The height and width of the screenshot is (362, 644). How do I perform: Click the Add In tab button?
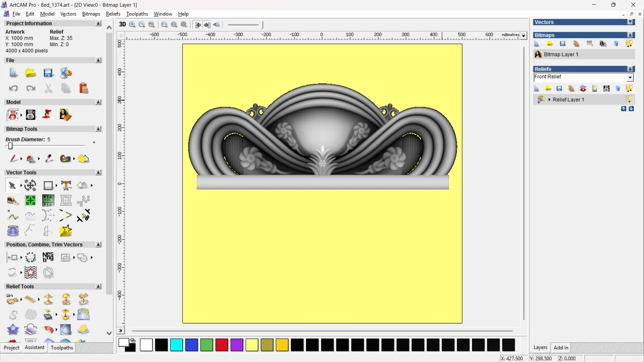(561, 348)
